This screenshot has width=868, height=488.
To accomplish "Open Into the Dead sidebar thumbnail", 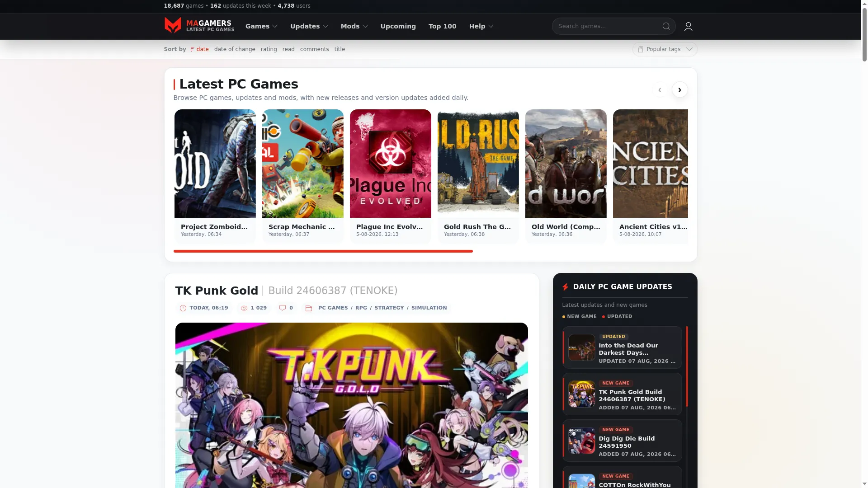I will (581, 347).
